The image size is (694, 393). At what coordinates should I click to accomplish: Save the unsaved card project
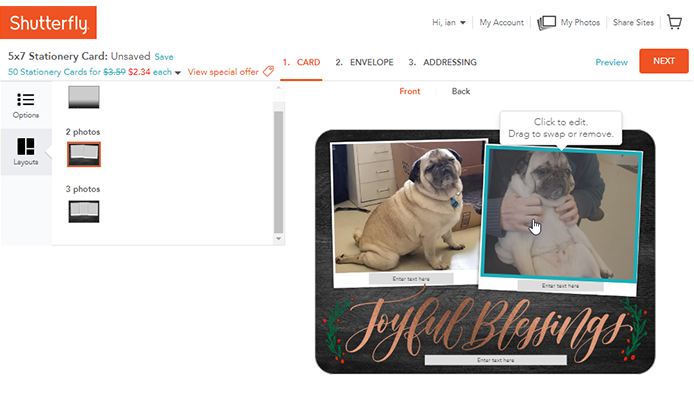click(x=164, y=57)
